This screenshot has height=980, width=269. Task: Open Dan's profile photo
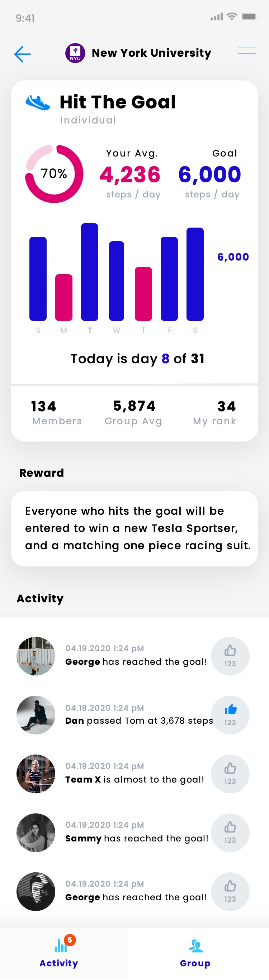coord(36,715)
